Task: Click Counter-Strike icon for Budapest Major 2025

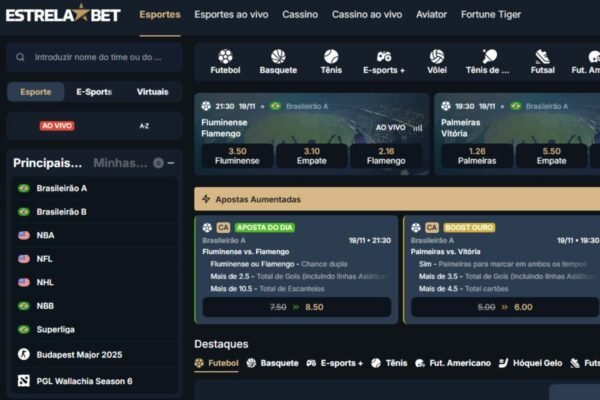Action: point(24,354)
